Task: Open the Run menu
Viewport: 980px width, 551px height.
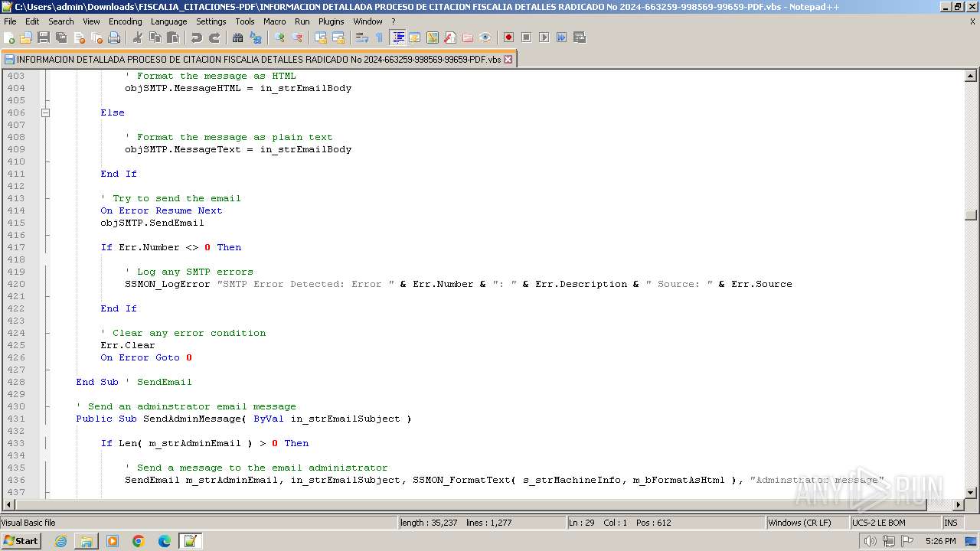Action: tap(302, 21)
